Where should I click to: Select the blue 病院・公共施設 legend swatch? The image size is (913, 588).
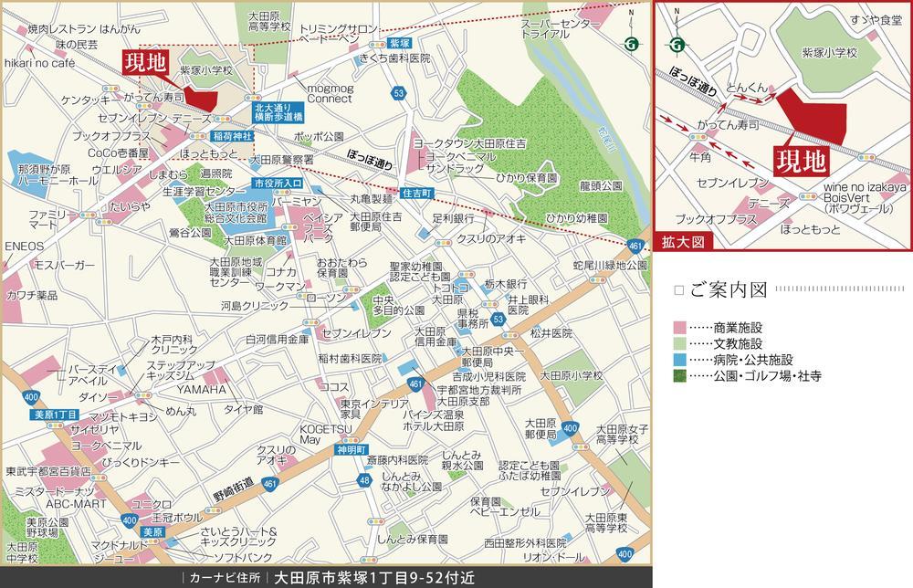[x=678, y=359]
